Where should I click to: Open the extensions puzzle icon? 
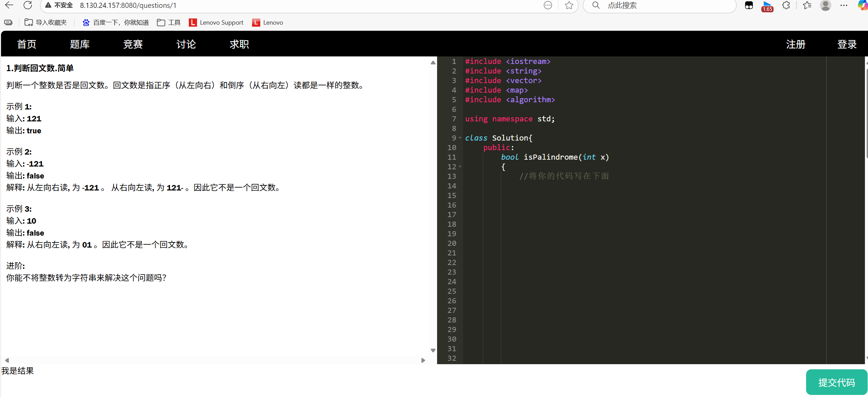pyautogui.click(x=786, y=5)
